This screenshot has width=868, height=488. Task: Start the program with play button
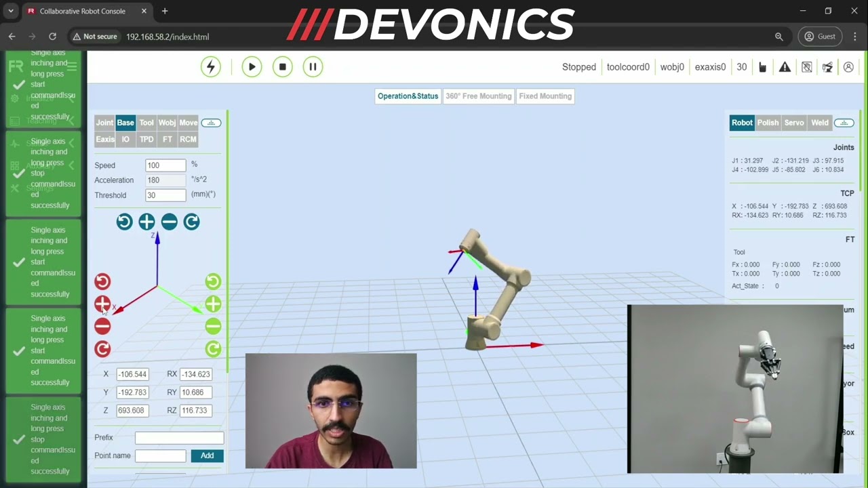[252, 66]
